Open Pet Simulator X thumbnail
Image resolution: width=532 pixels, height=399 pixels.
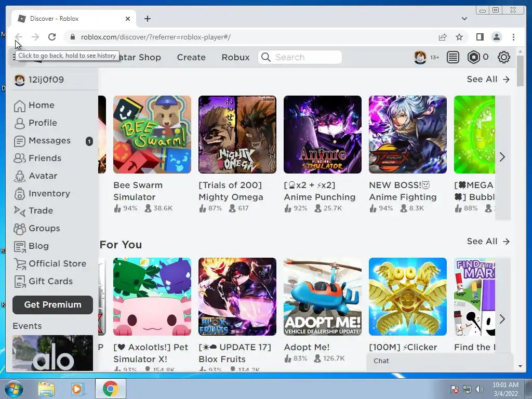[152, 297]
